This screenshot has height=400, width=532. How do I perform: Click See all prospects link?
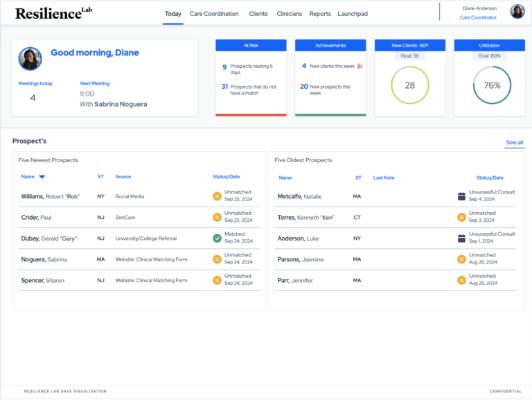pos(515,142)
